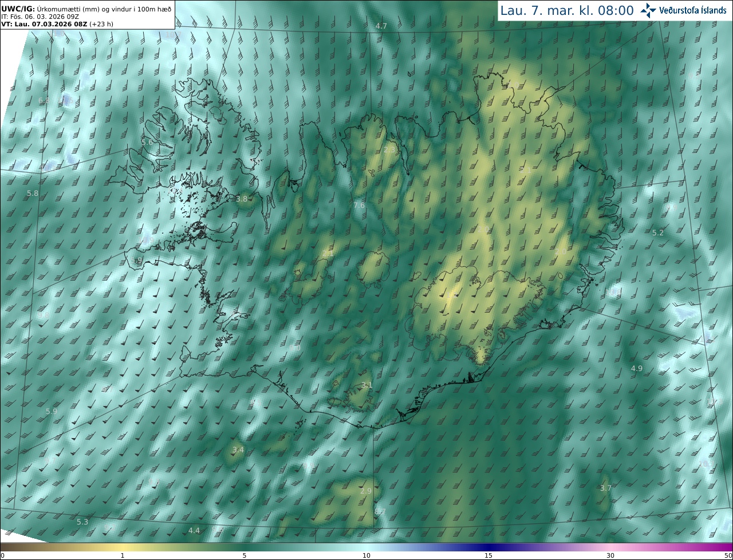The image size is (733, 560).
Task: Click the value 3.8 on the map
Action: pos(242,199)
